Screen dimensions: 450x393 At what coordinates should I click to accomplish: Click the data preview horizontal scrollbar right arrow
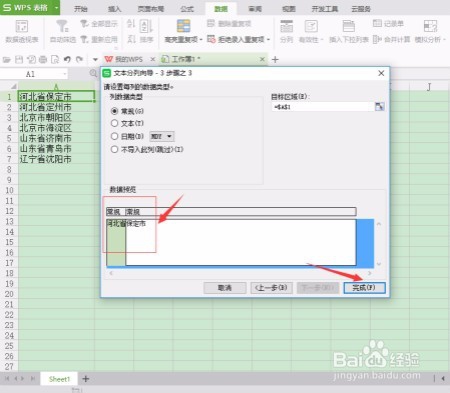click(369, 273)
